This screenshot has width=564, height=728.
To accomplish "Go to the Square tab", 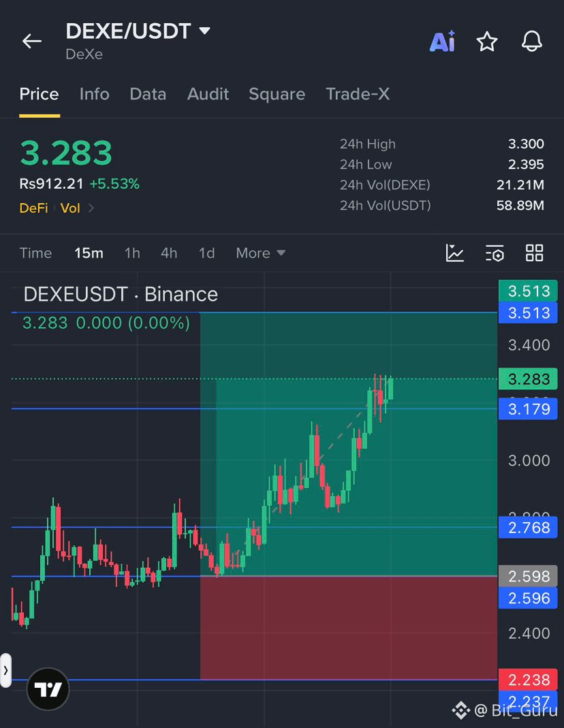I will (x=277, y=94).
